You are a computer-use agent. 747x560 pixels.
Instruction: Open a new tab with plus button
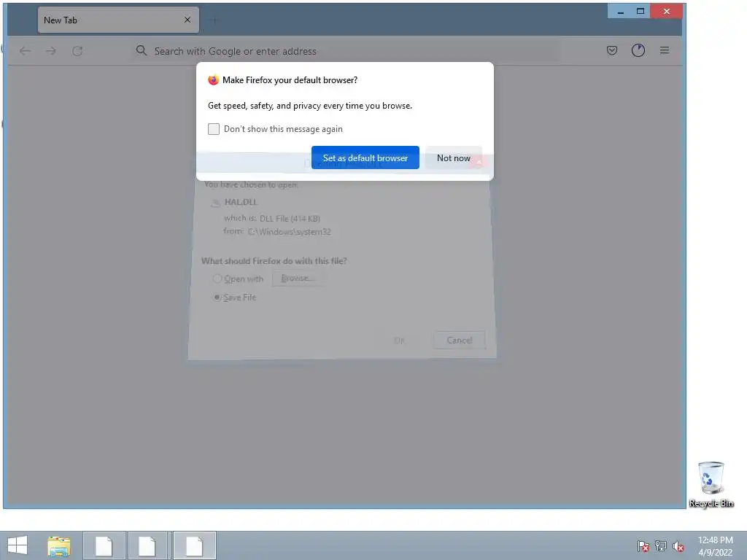[214, 20]
